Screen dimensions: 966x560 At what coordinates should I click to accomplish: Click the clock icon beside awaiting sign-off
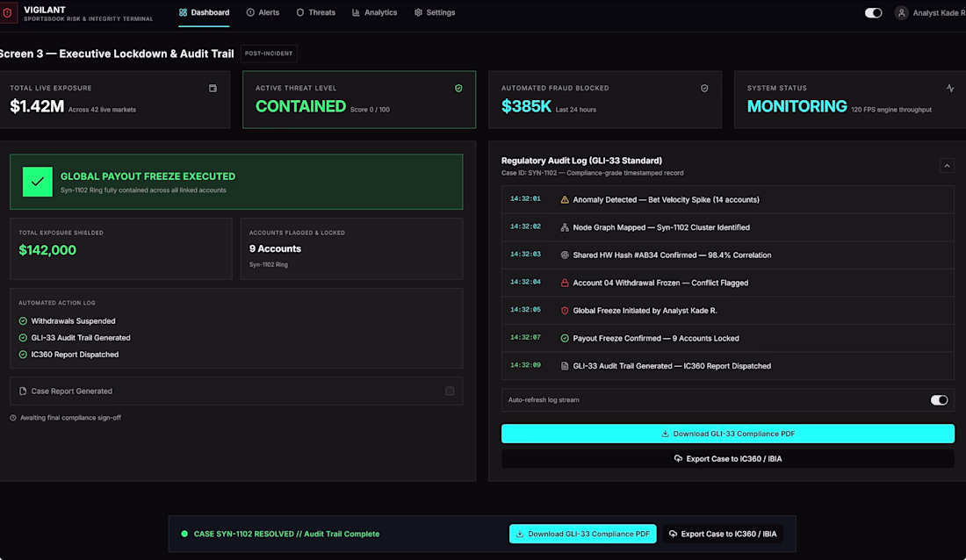coord(13,418)
